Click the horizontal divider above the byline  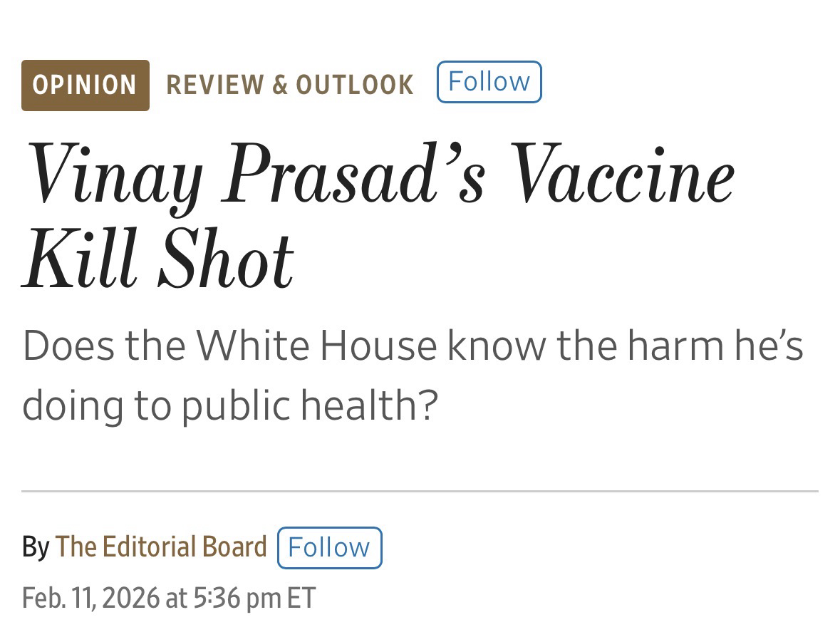click(x=420, y=491)
